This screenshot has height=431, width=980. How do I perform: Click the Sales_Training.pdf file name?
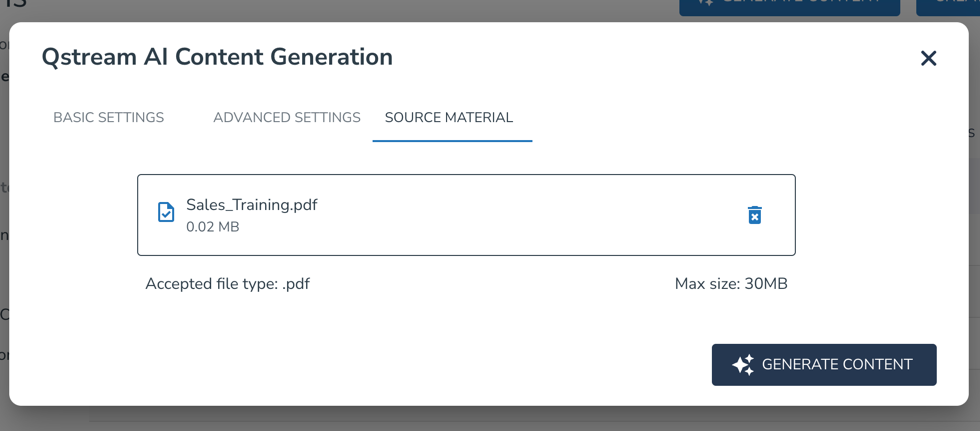coord(252,205)
